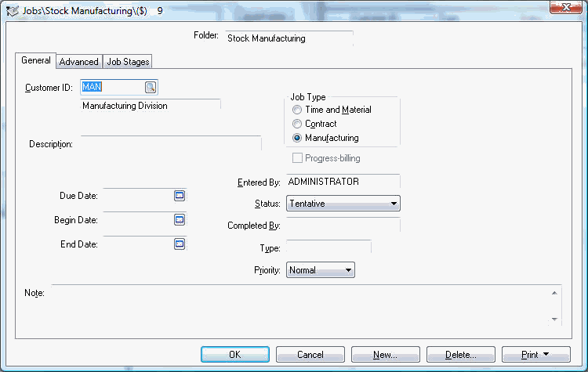Click the OK button

click(x=235, y=355)
